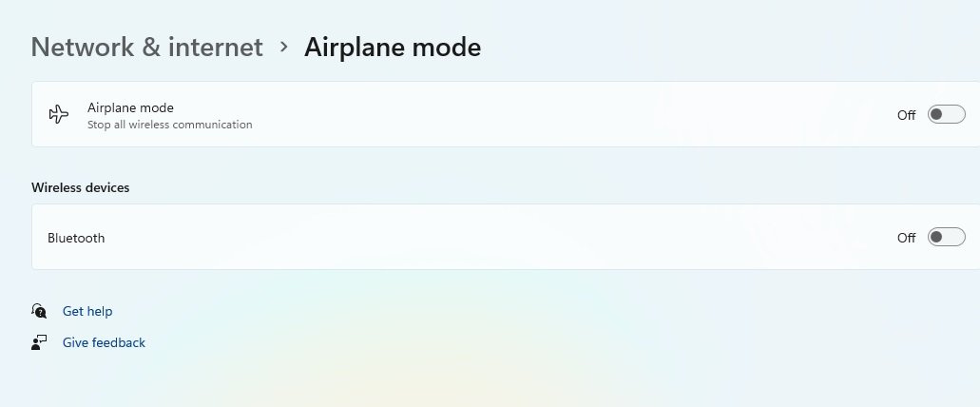Click the Bluetooth label text
Screen dimensions: 980x407
pyautogui.click(x=76, y=238)
